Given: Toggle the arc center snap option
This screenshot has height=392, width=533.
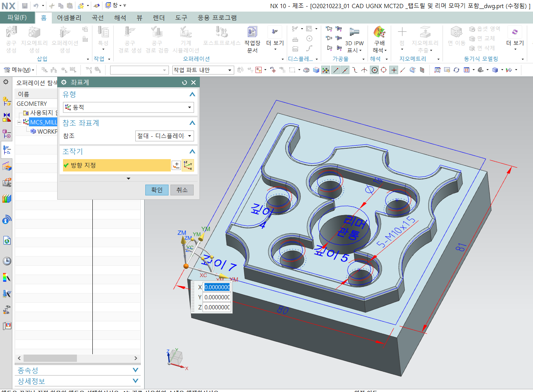Looking at the screenshot, I should (374, 70).
